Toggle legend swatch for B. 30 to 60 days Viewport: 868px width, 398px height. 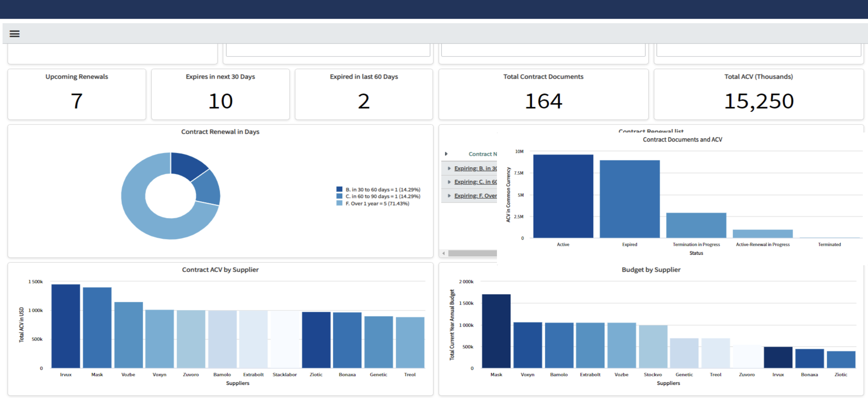click(x=339, y=189)
